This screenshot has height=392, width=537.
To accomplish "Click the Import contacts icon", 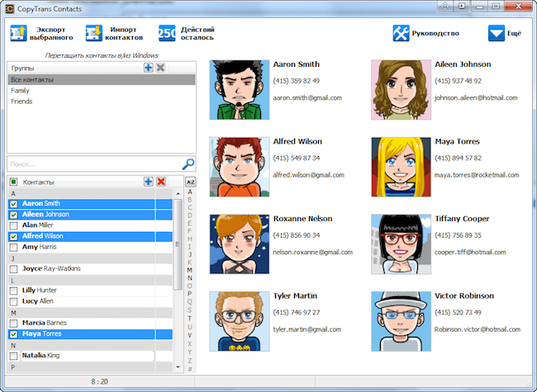I will point(94,33).
